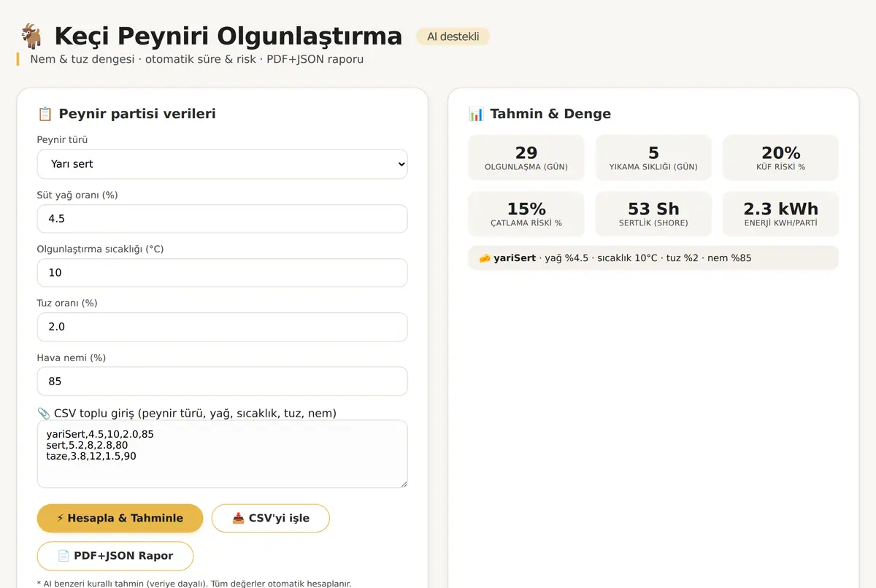Screen dimensions: 876x588
Task: Click the Küf riski card showing 20%
Action: [x=781, y=158]
